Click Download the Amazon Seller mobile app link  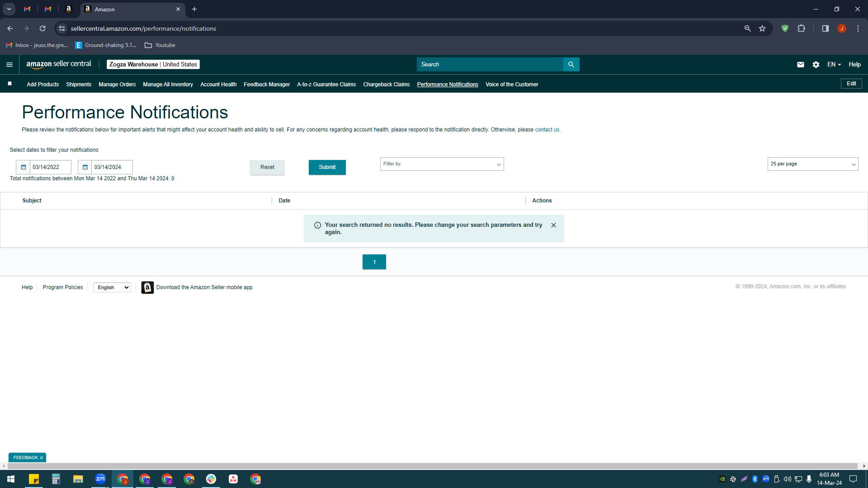[x=204, y=287]
